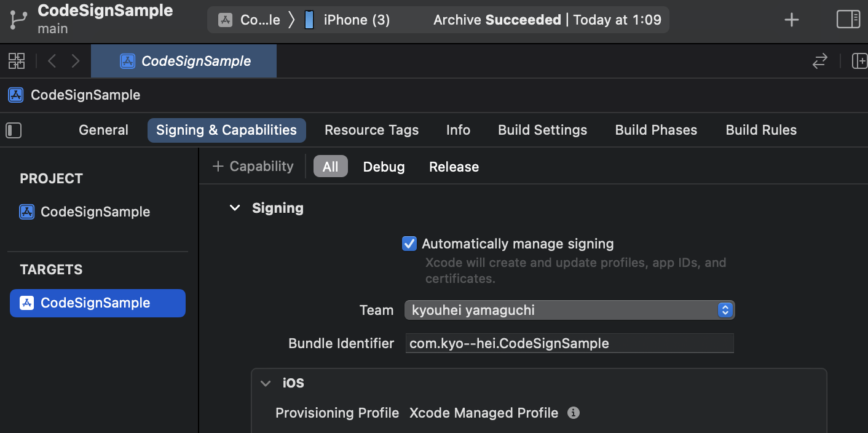Screen dimensions: 868x433
Task: Toggle the inspector panel on the right
Action: (848, 20)
